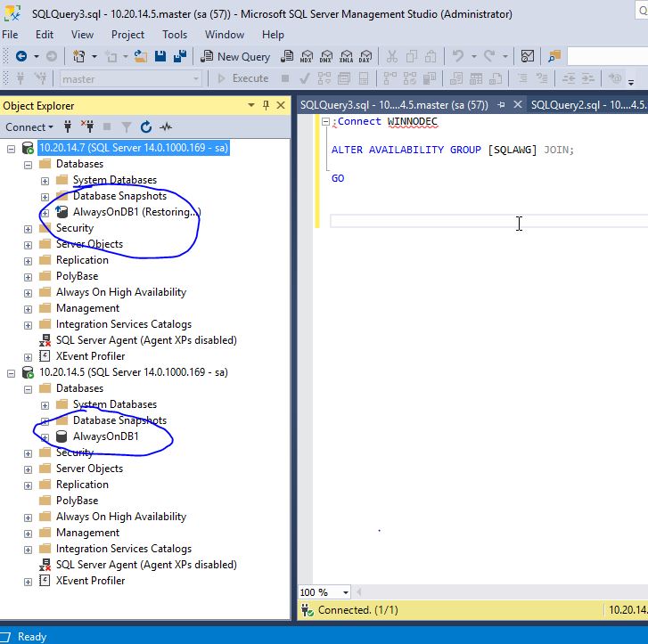The height and width of the screenshot is (644, 648).
Task: Close the Object Explorer panel
Action: click(281, 105)
